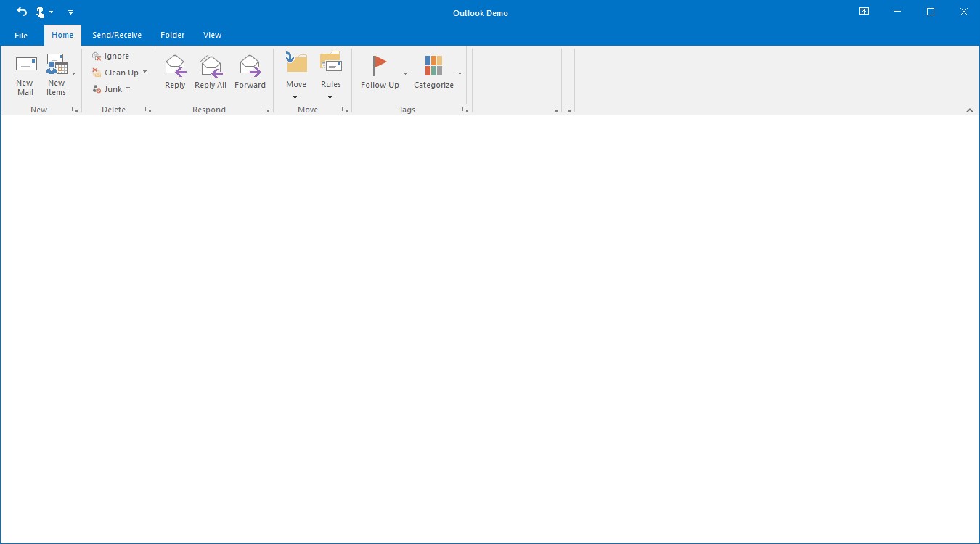This screenshot has width=980, height=544.
Task: Open the File menu
Action: (x=21, y=35)
